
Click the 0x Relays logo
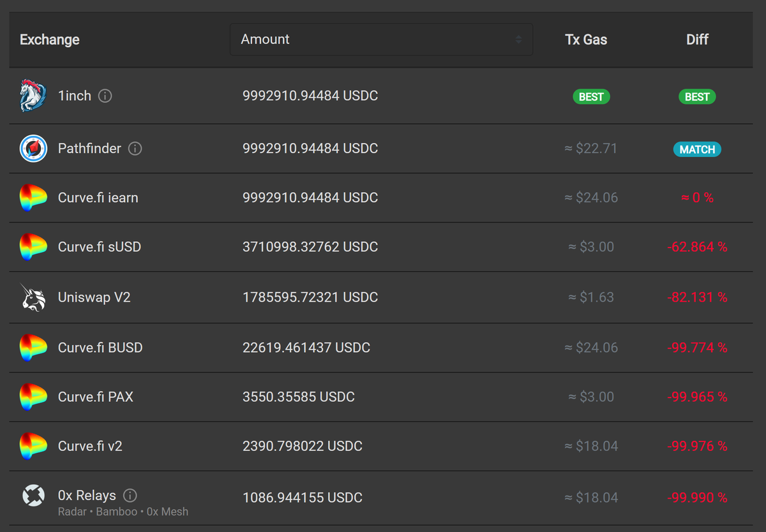pyautogui.click(x=33, y=496)
